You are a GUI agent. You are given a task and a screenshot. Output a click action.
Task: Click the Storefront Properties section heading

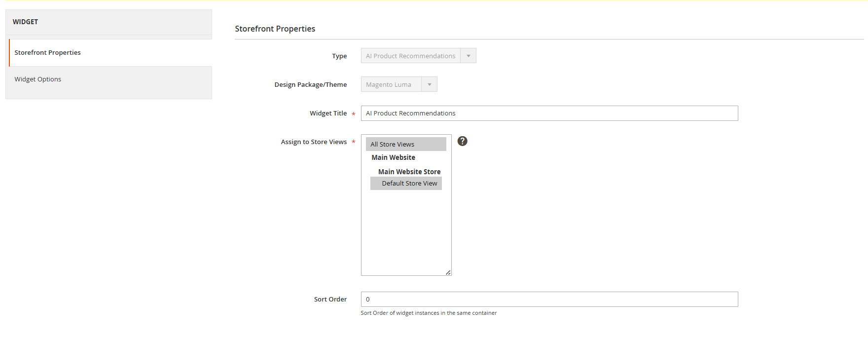coord(275,29)
